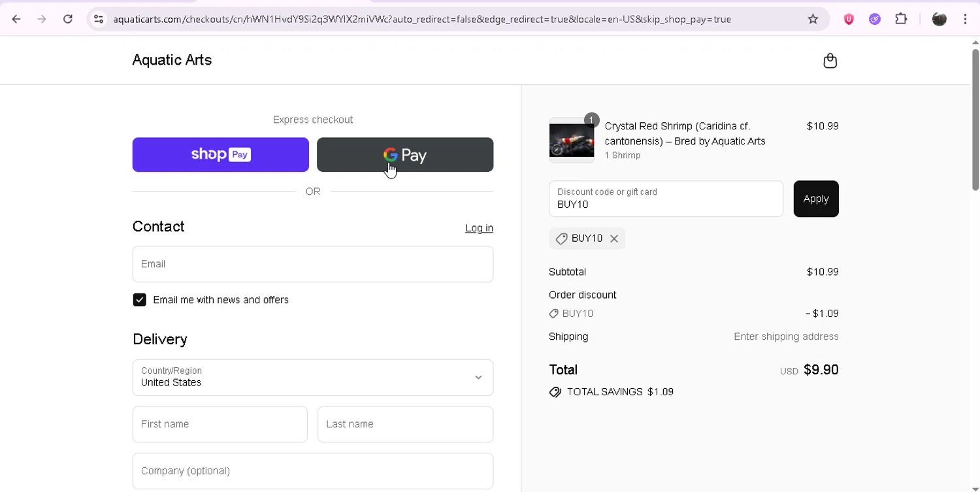Click the page vertical scrollbar thumb
This screenshot has width=980, height=492.
(975, 120)
